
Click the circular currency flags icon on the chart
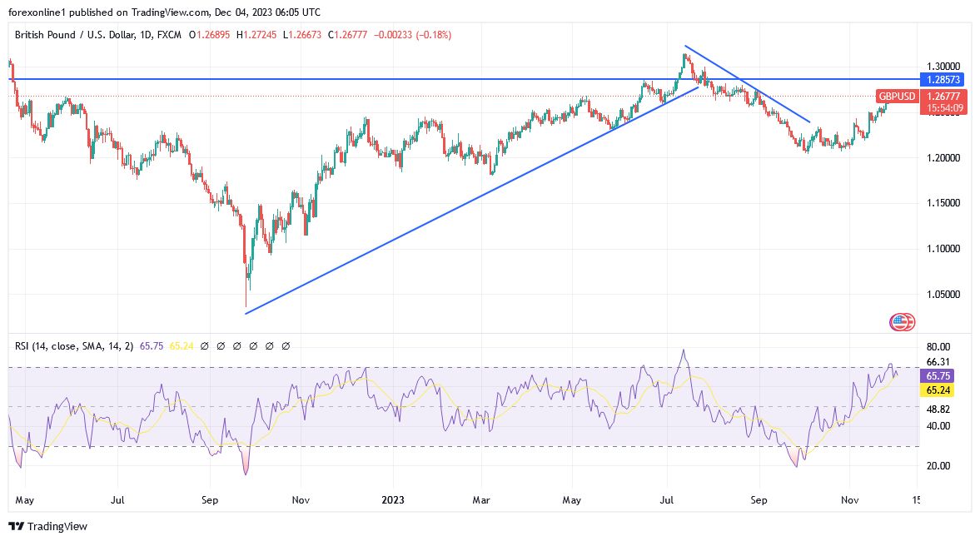point(902,320)
